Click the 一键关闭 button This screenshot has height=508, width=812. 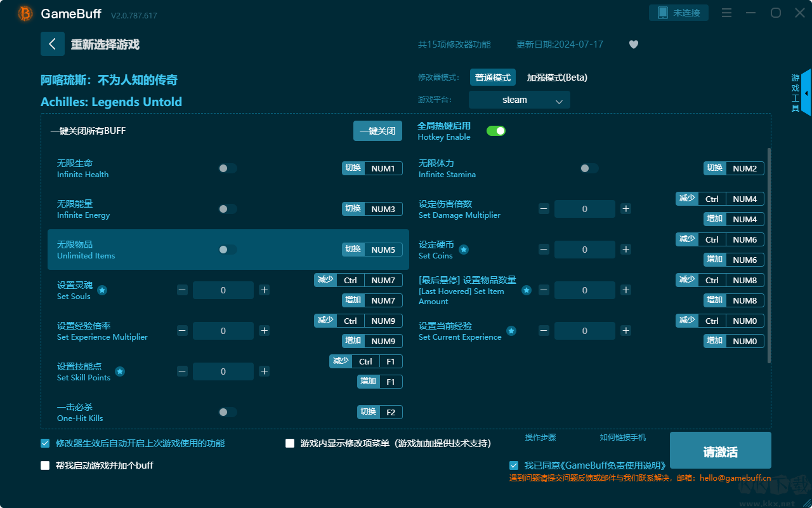378,131
